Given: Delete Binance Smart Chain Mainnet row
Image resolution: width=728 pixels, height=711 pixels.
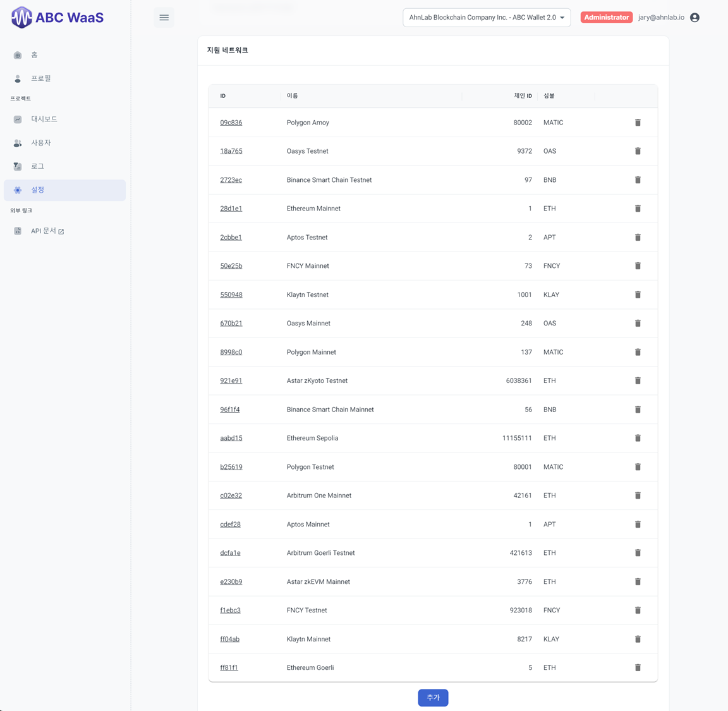Looking at the screenshot, I should (638, 409).
